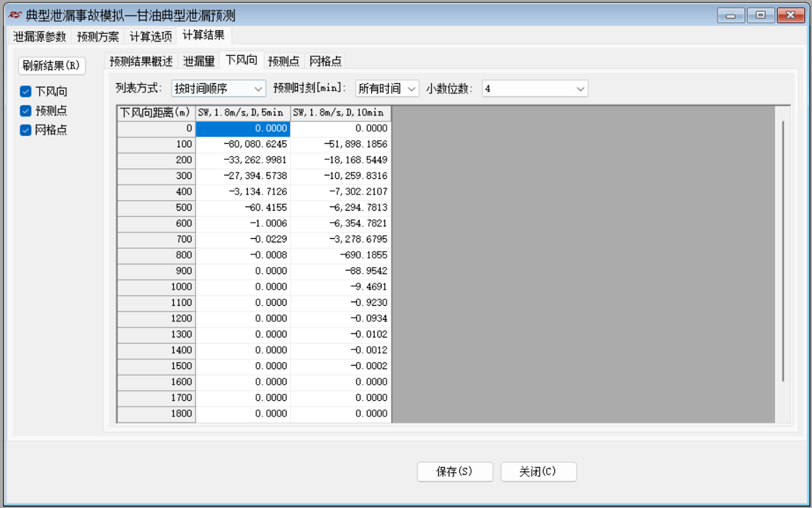Screen dimensions: 812x508
Task: Open the 预测点 sub-tab
Action: (x=283, y=61)
